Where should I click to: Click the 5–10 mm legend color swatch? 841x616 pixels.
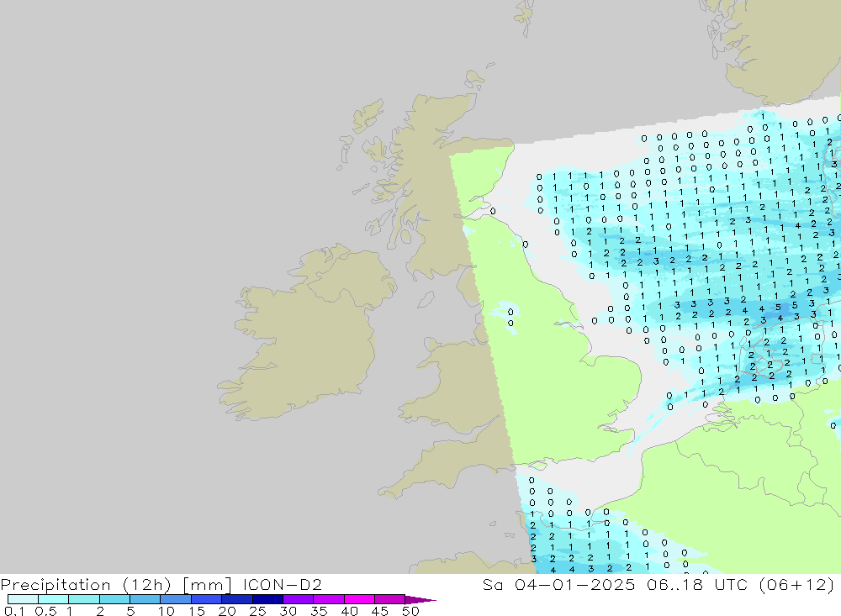point(145,599)
